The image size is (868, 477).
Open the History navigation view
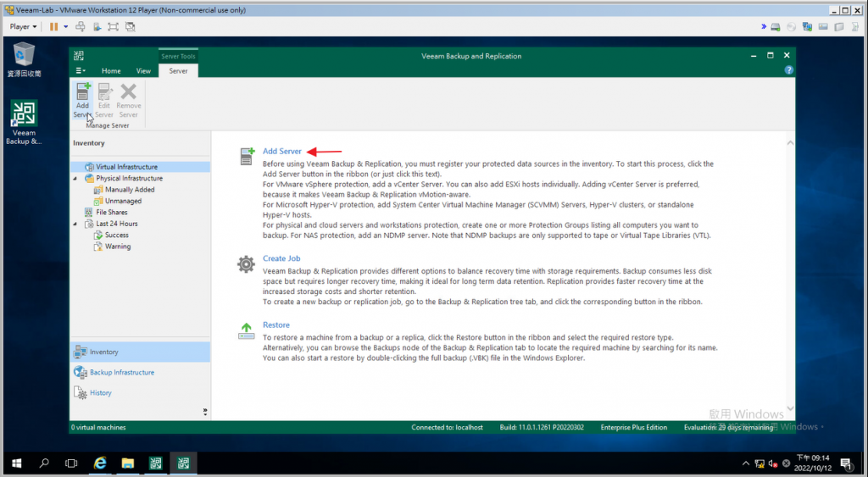click(x=140, y=393)
